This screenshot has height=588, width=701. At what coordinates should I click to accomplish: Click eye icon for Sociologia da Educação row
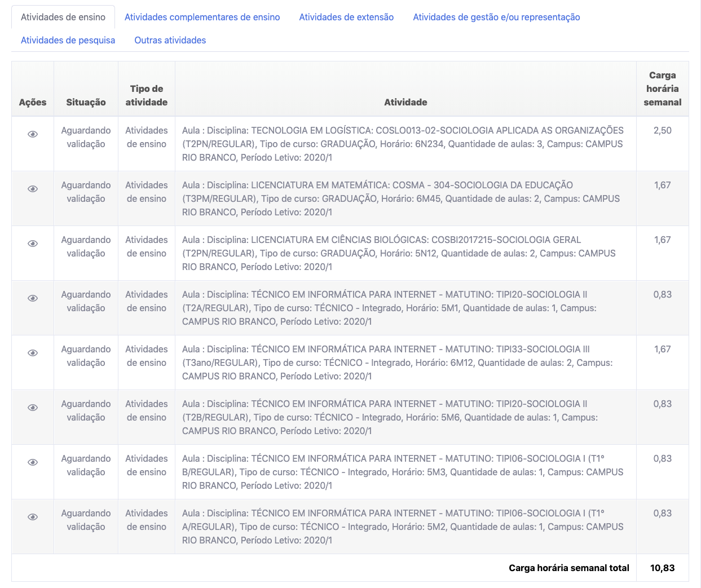33,189
